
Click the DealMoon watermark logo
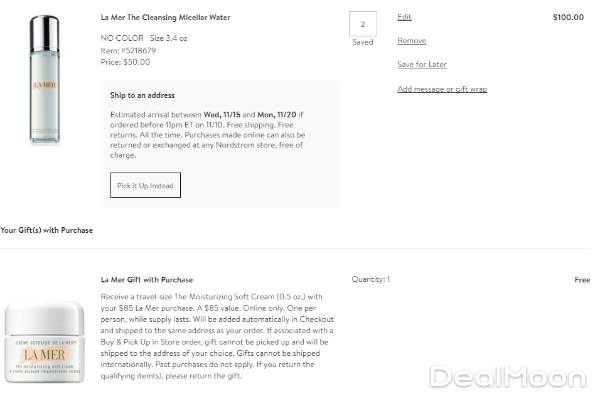[x=508, y=377]
